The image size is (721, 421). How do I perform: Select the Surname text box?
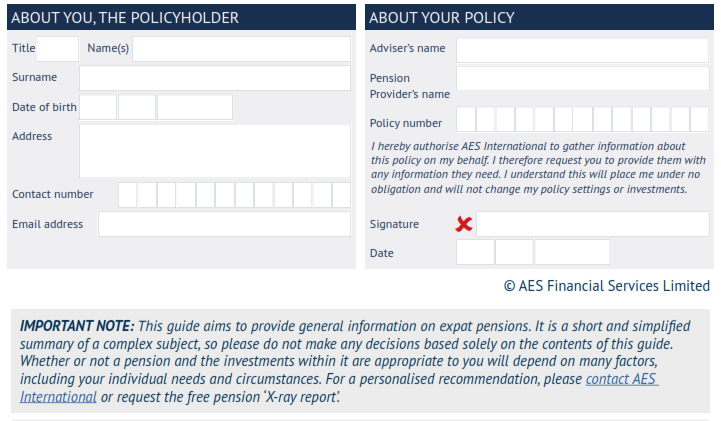[215, 78]
